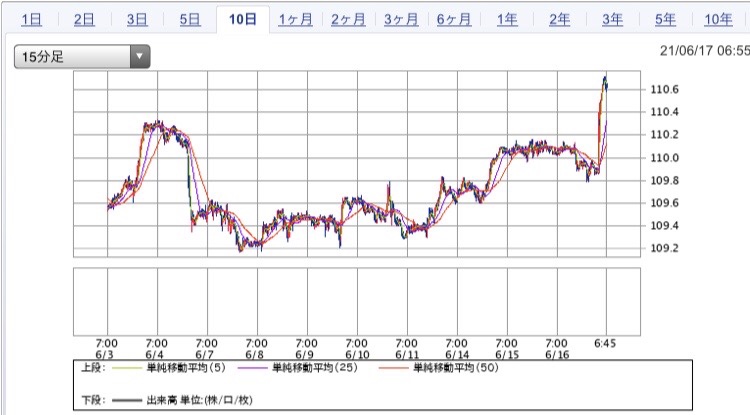
Task: Switch to the 2ヶ月 period tab
Action: [348, 20]
